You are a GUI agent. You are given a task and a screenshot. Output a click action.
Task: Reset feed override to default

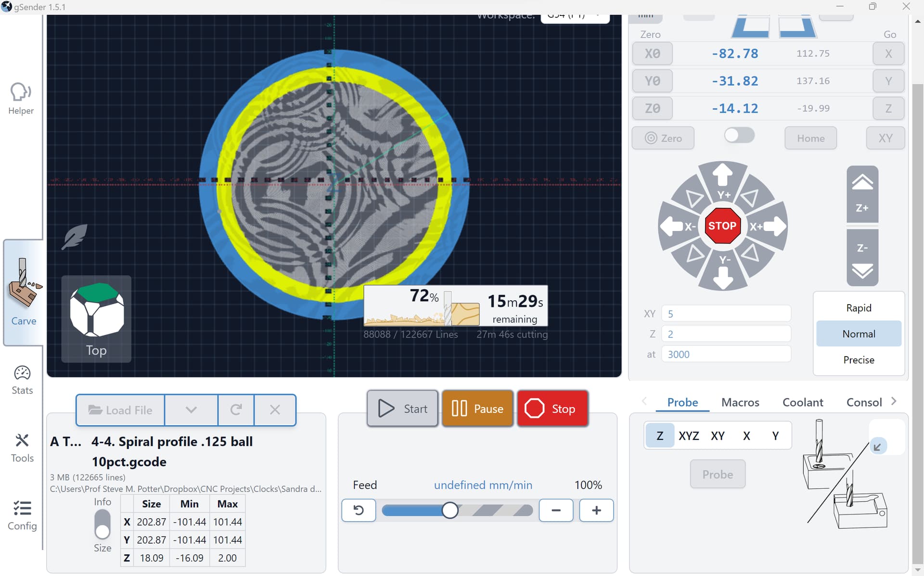[x=359, y=510]
